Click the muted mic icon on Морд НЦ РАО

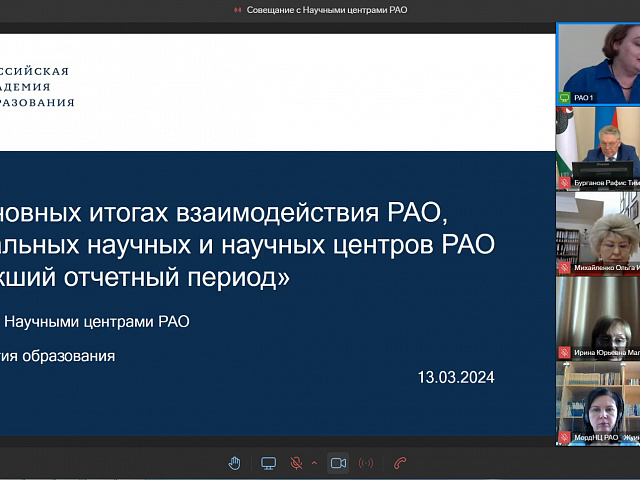coord(565,438)
